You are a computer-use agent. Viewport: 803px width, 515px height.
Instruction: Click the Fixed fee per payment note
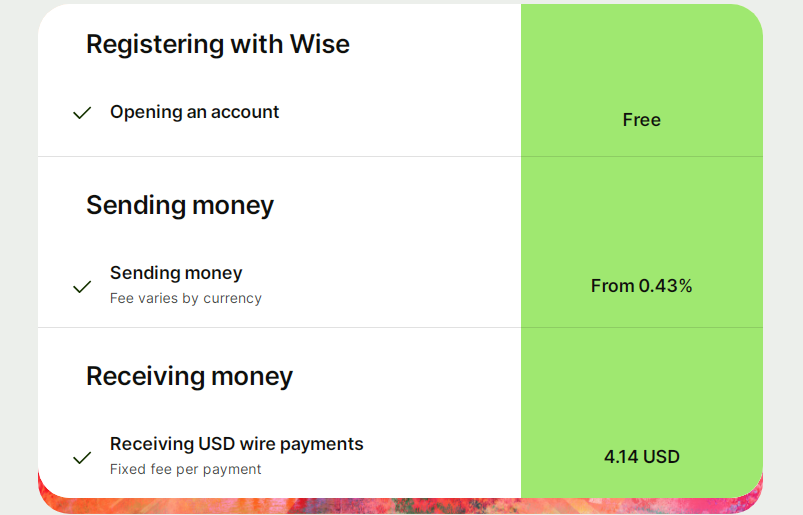185,469
